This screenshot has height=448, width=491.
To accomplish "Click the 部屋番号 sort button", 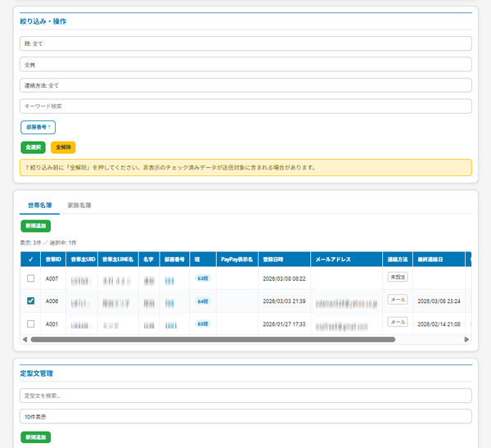I will (x=38, y=127).
